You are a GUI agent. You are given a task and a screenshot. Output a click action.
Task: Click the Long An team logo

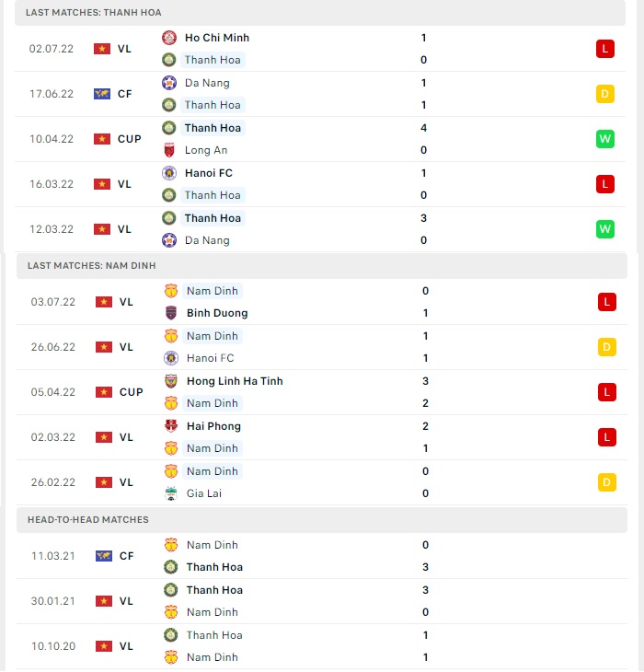[169, 150]
